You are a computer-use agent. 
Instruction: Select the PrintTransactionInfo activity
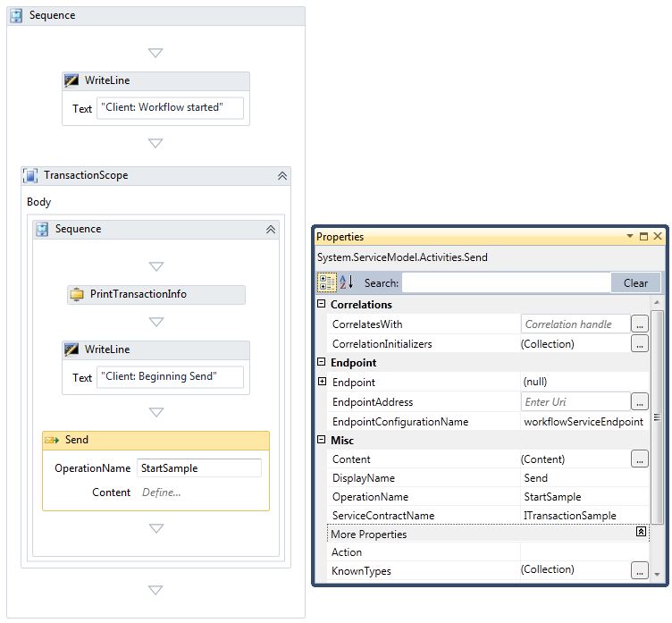[x=156, y=295]
